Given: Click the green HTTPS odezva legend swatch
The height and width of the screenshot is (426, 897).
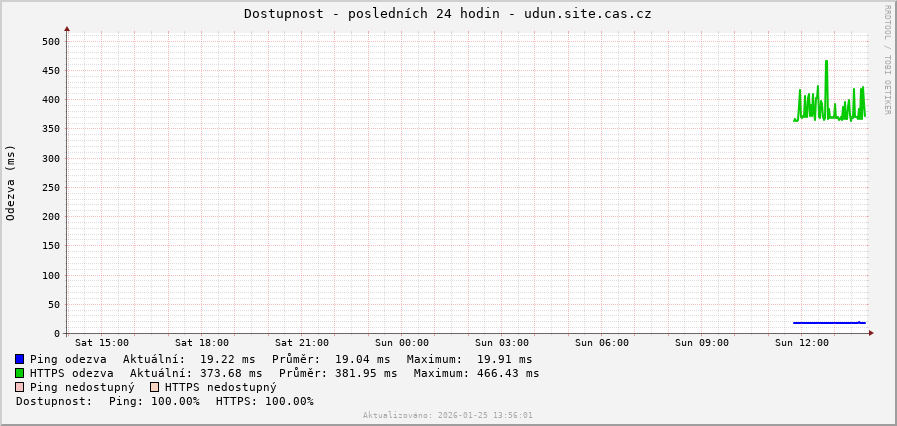Looking at the screenshot, I should coord(19,373).
